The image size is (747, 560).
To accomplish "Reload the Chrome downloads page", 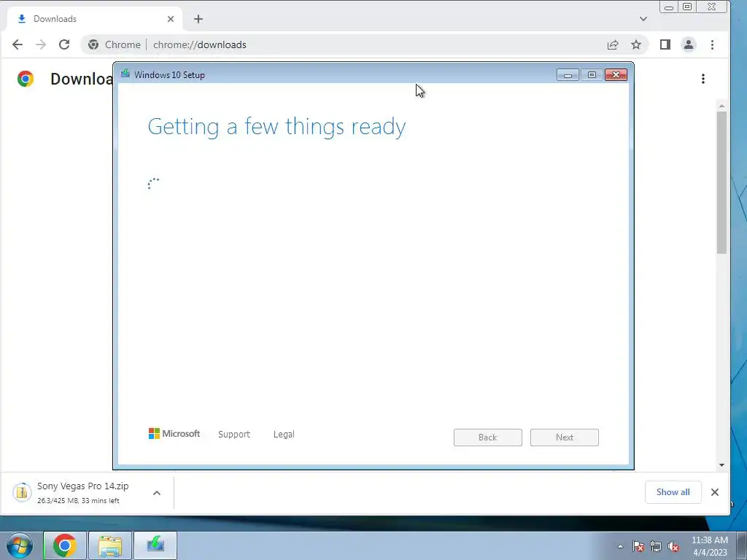I will click(x=64, y=44).
